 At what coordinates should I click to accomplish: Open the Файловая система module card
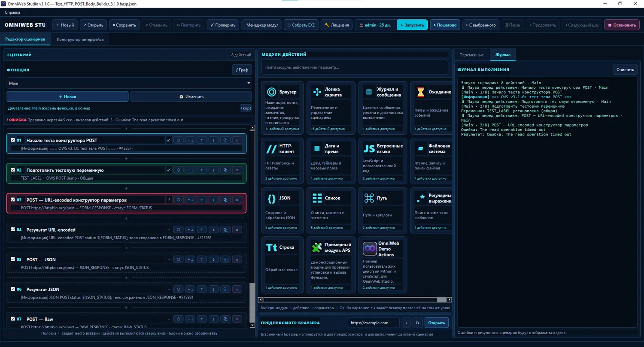[x=431, y=160]
